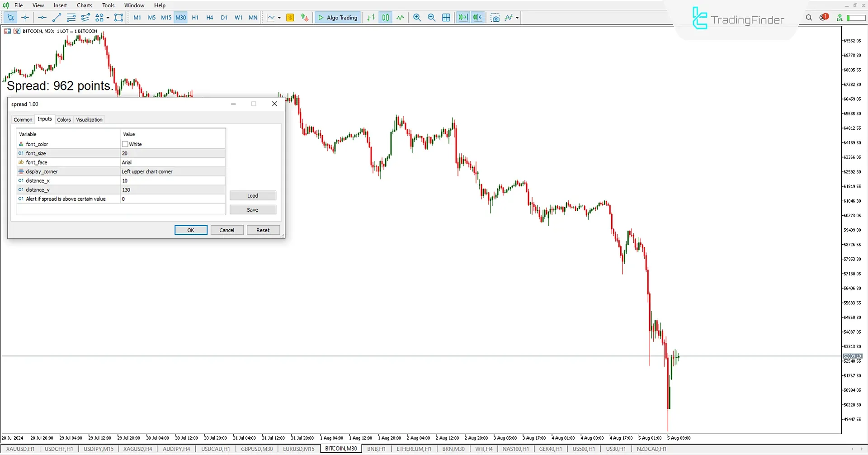The width and height of the screenshot is (868, 455).
Task: Select the H4 timeframe
Action: click(209, 18)
